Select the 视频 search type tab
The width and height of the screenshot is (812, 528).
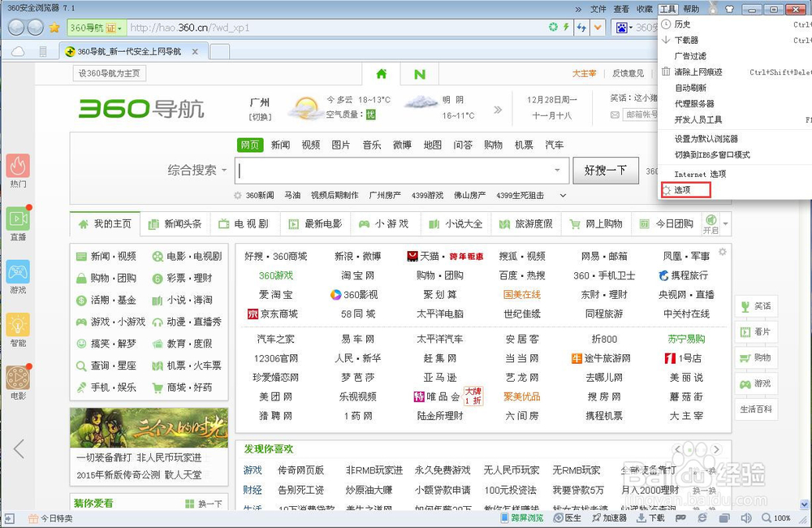[x=311, y=145]
